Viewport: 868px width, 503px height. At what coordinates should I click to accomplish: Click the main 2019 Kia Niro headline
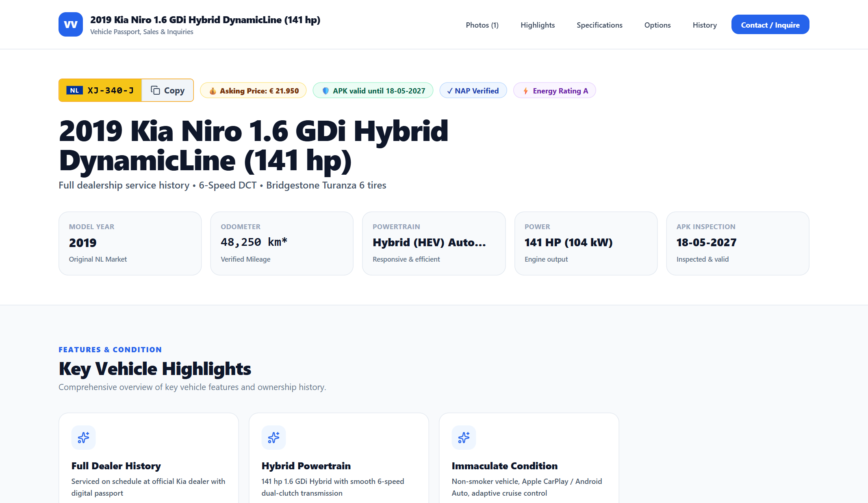click(x=254, y=146)
